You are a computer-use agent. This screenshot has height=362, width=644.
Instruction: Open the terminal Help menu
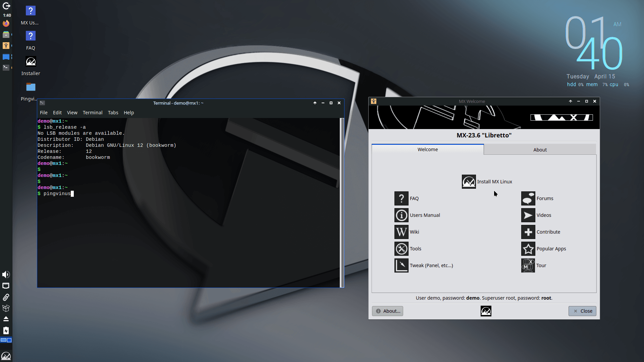129,113
